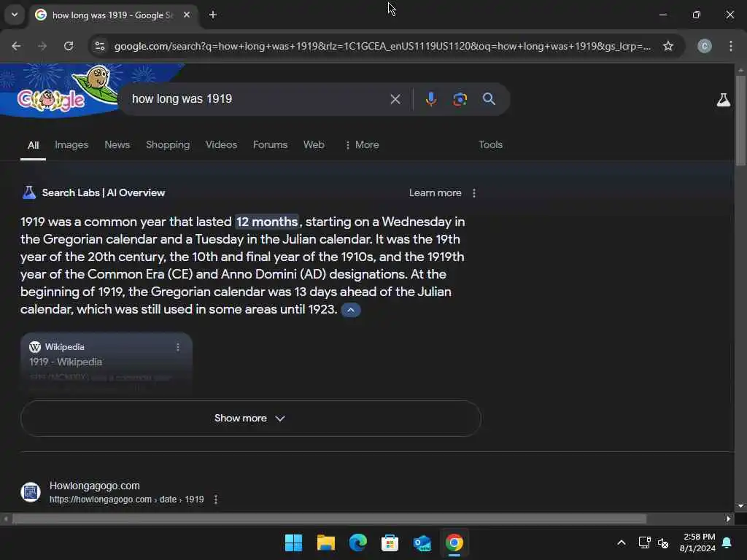Click in the search query field
Viewport: 747px width, 560px height.
[258, 99]
